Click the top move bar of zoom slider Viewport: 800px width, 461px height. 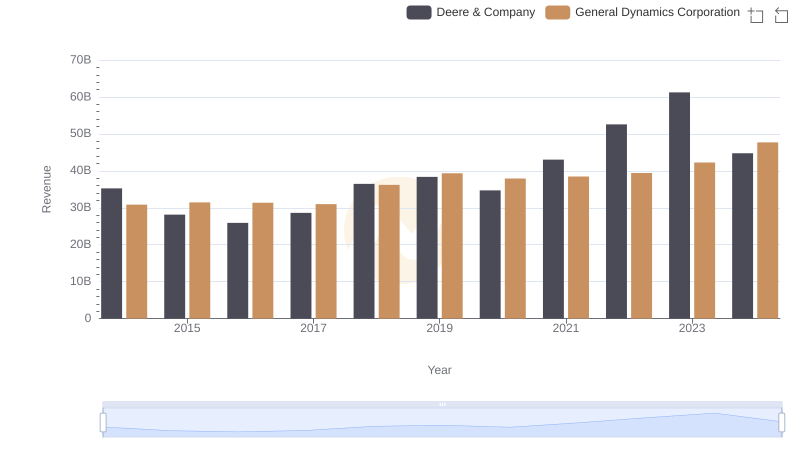[x=442, y=404]
